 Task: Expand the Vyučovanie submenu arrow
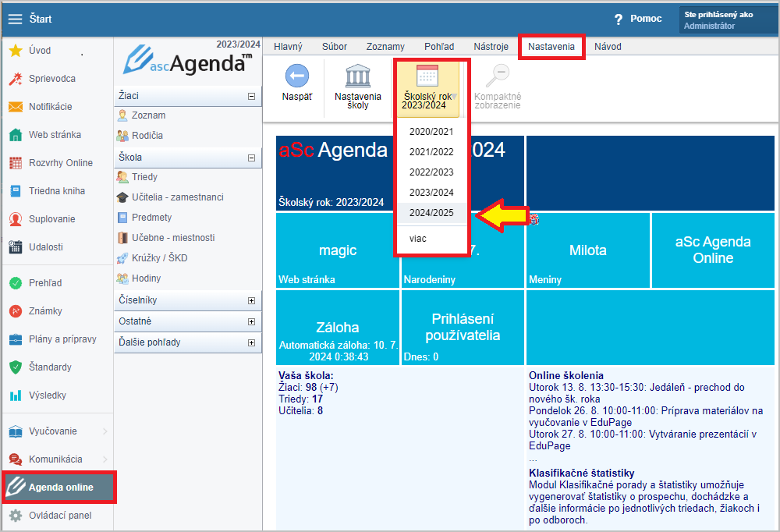105,431
